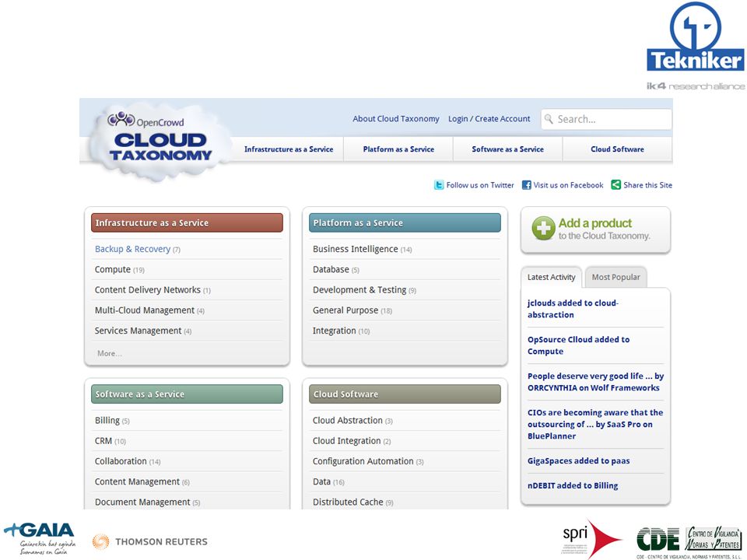Open ORRCYNTHIA on Wolf Frameworks comment
747x560 pixels.
(x=595, y=382)
